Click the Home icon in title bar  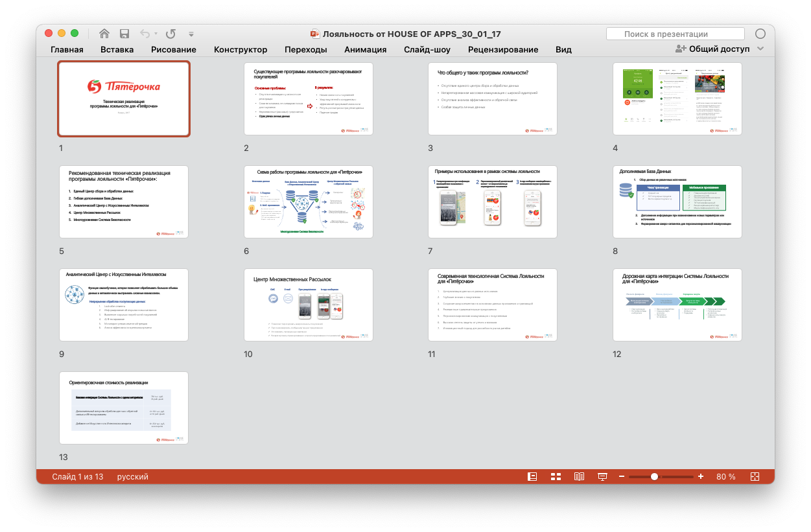point(104,34)
